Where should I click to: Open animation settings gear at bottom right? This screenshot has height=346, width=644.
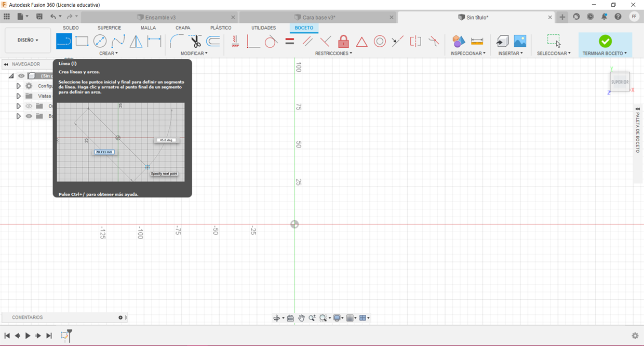[635, 336]
